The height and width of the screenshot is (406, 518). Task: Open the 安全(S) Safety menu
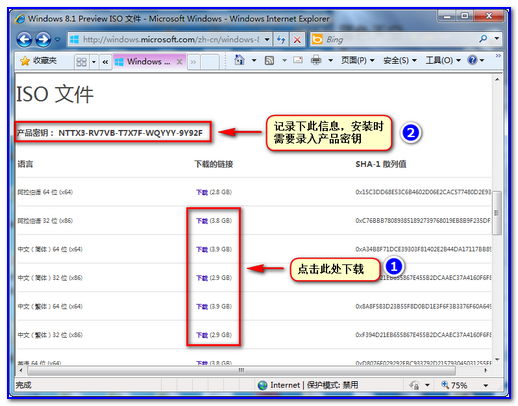400,60
